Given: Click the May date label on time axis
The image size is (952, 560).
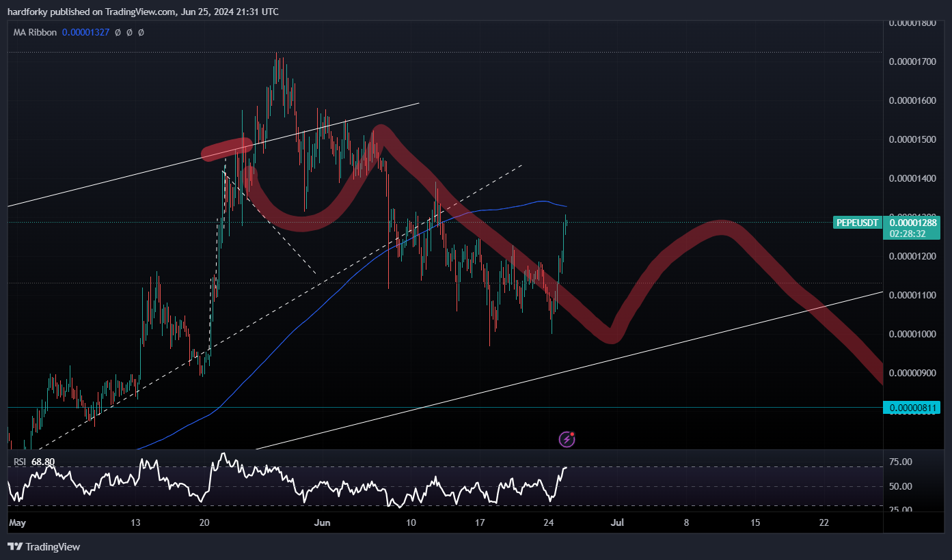Looking at the screenshot, I should click(18, 523).
